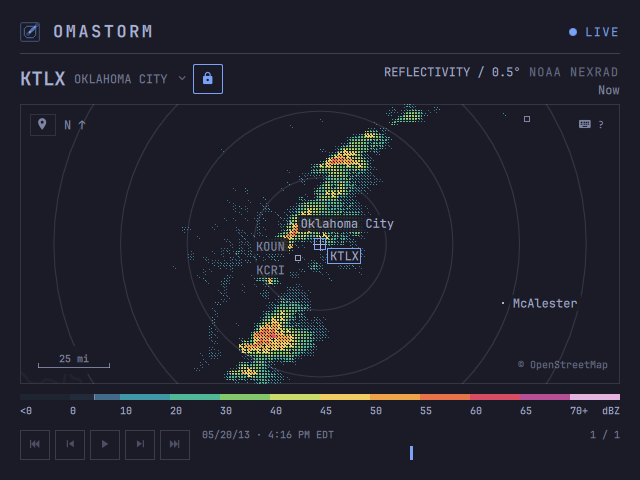Select the KCRI radar site label
The image size is (640, 480).
pos(270,270)
